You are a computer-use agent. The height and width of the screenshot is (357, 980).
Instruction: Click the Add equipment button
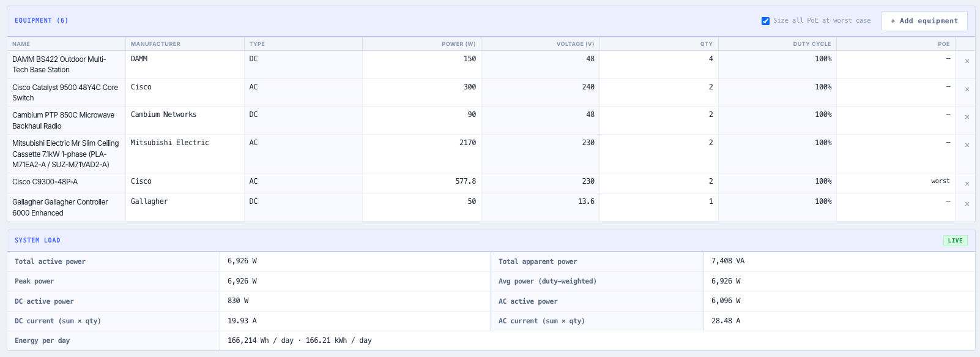click(924, 21)
